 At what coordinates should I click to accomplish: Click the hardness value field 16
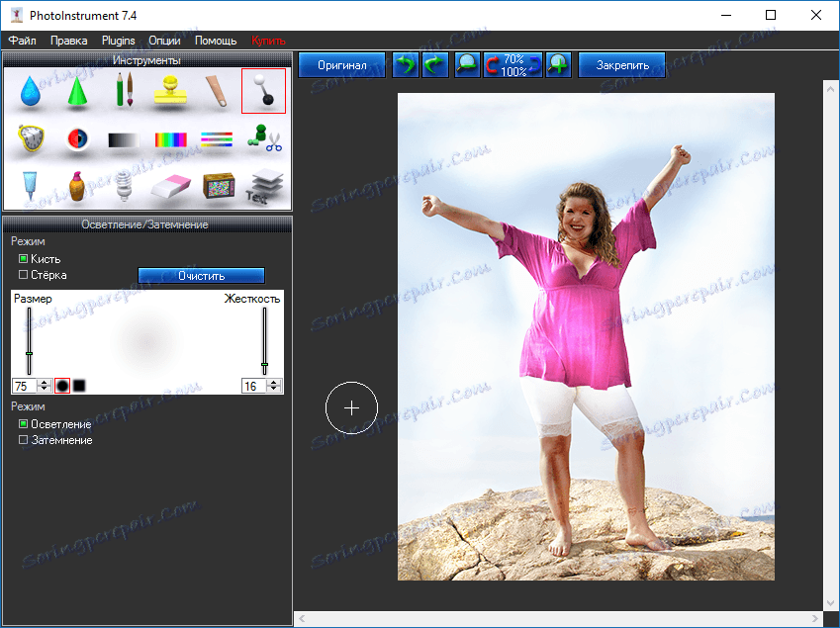coord(254,386)
